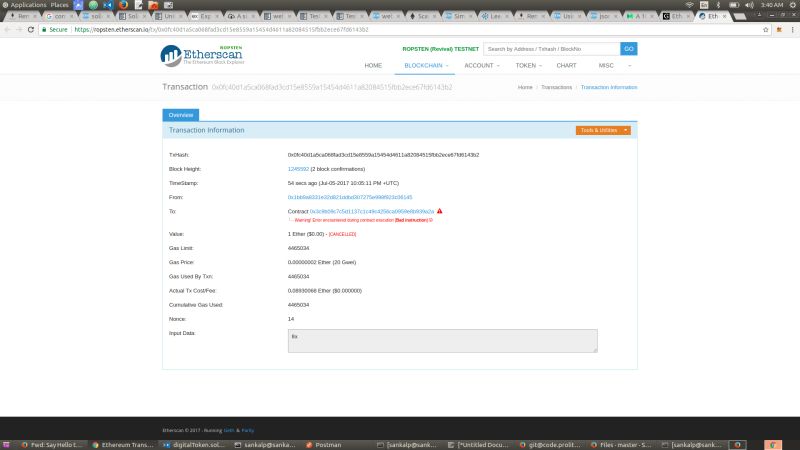Open the CHART menu item
The width and height of the screenshot is (800, 450).
tap(566, 65)
